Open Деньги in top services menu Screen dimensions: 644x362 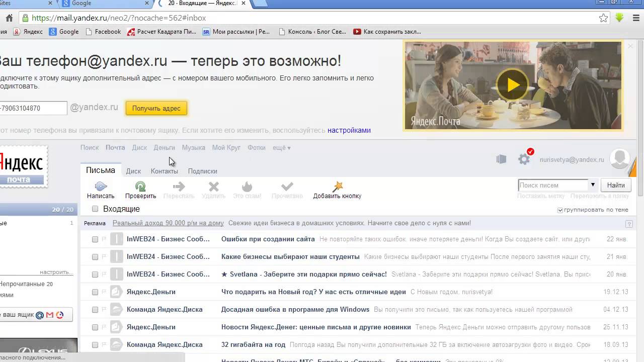tap(165, 148)
